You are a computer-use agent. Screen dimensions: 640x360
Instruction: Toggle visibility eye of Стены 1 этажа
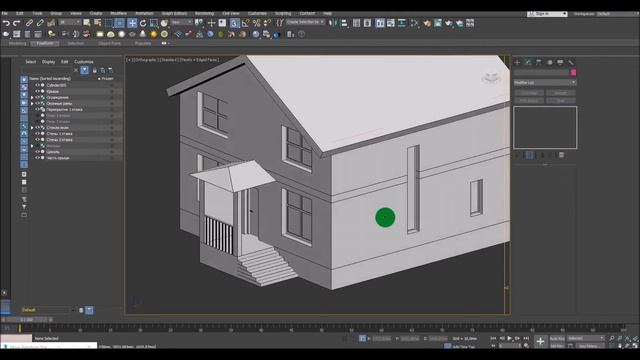37,134
